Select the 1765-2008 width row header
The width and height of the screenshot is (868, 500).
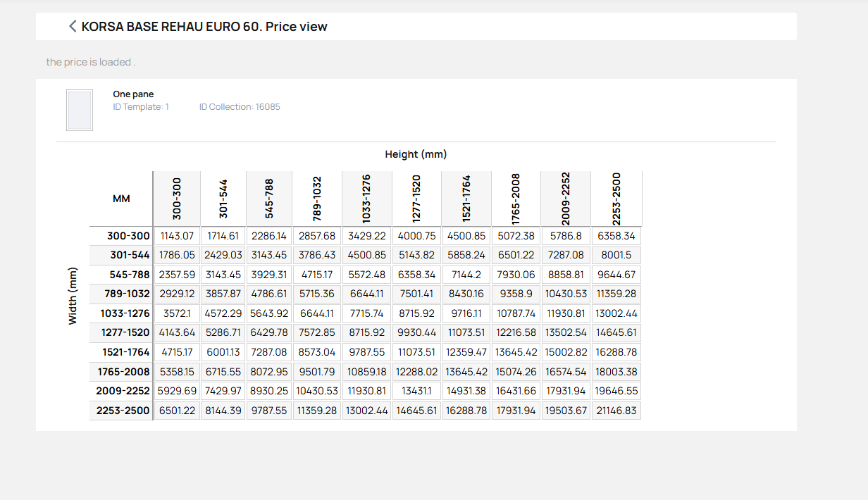[x=121, y=372]
